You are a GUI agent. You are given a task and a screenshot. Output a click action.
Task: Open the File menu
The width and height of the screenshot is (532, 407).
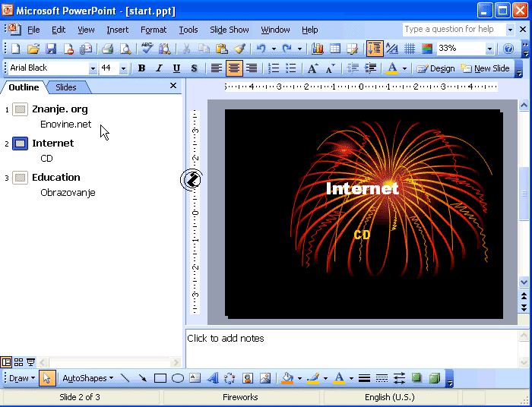(x=33, y=30)
